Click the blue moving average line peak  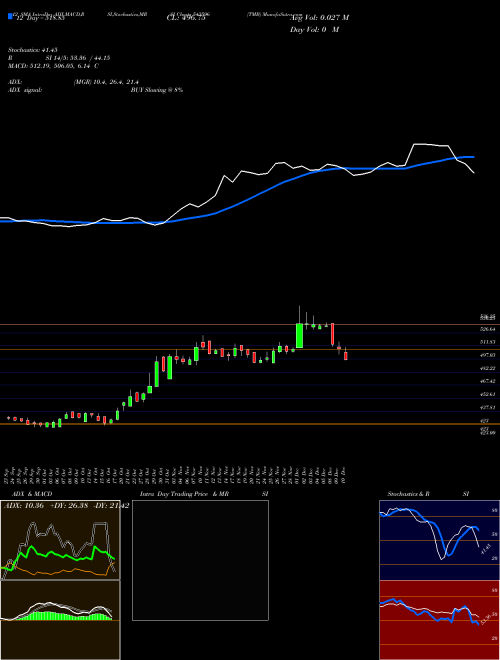(468, 157)
